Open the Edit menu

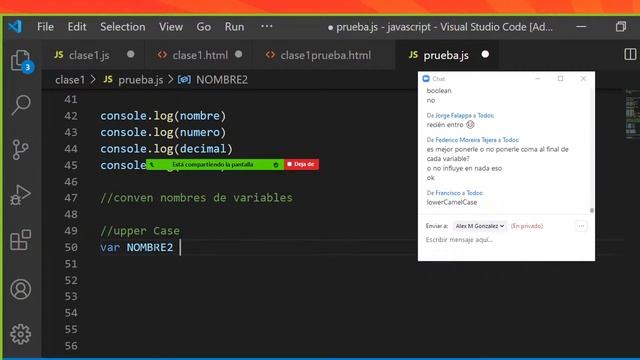tap(77, 27)
